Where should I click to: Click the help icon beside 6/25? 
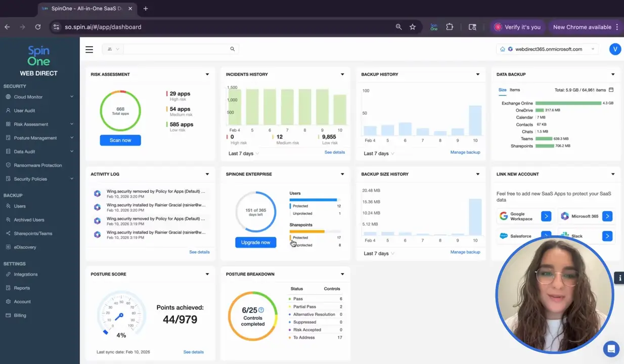(261, 310)
